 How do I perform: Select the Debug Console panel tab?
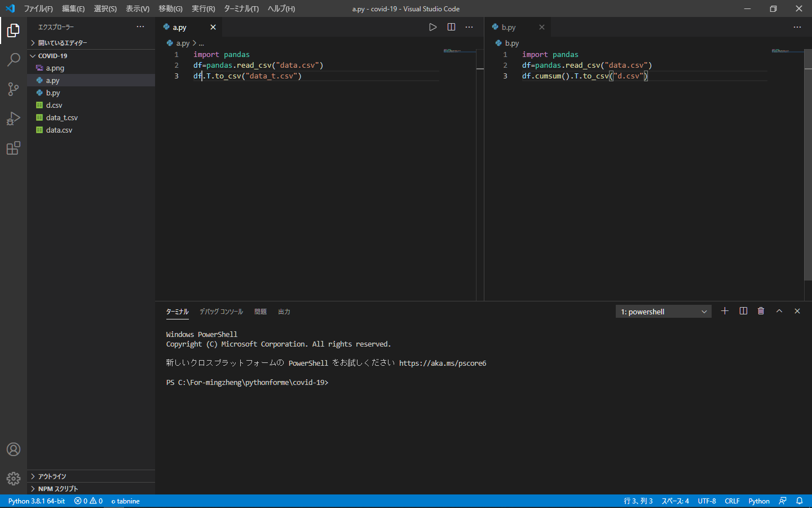[221, 312]
